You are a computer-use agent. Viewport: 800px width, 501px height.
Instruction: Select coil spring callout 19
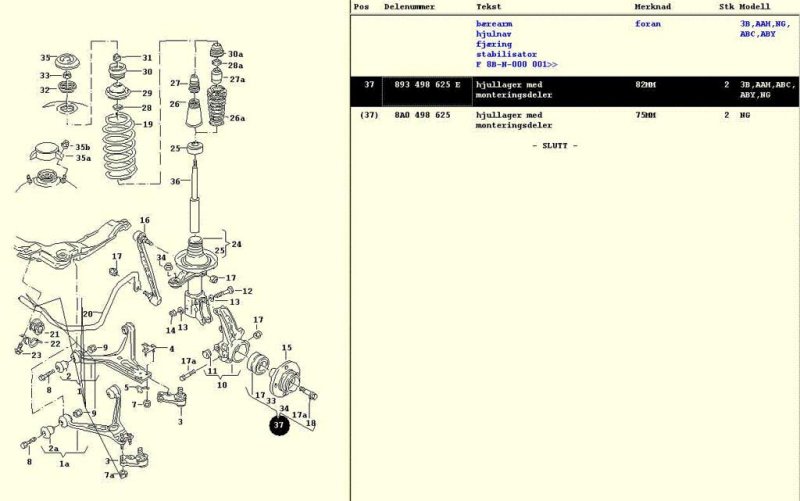click(147, 125)
